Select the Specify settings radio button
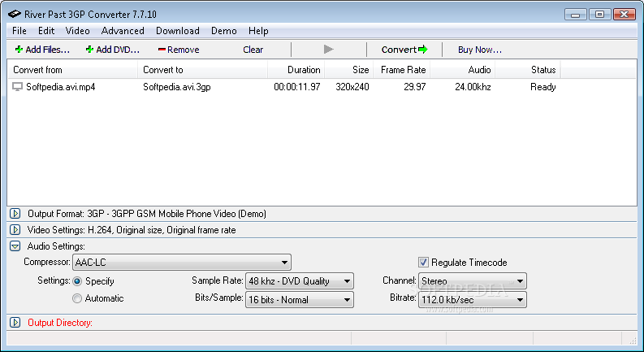Image resolution: width=644 pixels, height=352 pixels. coord(77,281)
